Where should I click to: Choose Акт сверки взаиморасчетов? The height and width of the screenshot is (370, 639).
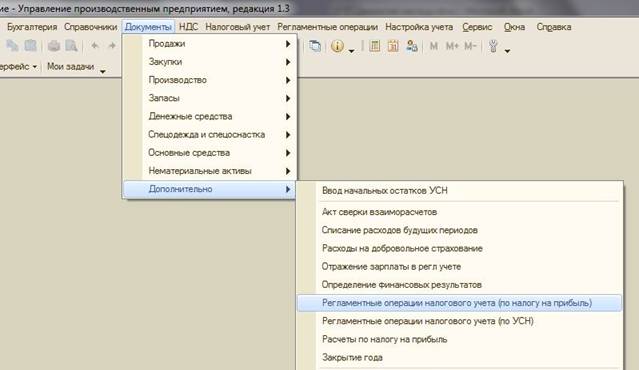coord(460,212)
